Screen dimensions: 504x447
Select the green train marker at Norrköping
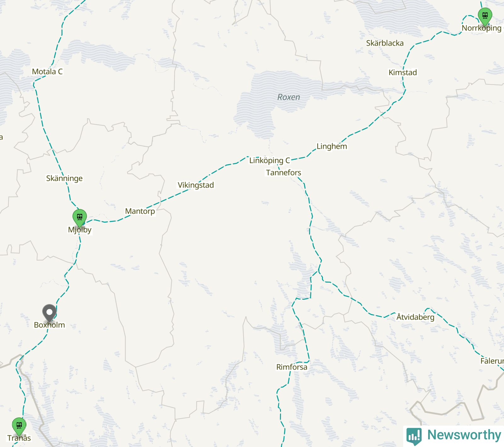pos(485,16)
